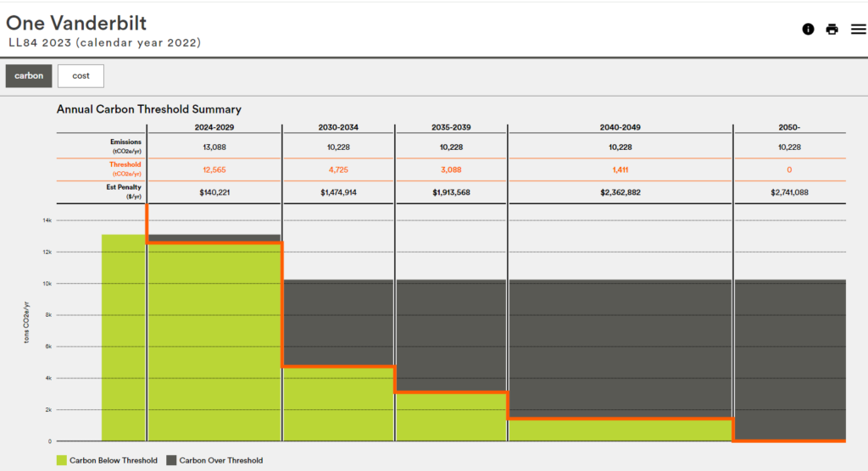
Task: Click the $2,741,088 penalty value
Action: 788,192
